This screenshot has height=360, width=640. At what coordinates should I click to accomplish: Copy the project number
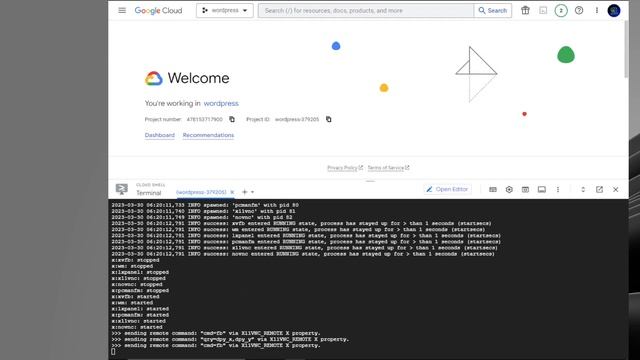click(232, 119)
